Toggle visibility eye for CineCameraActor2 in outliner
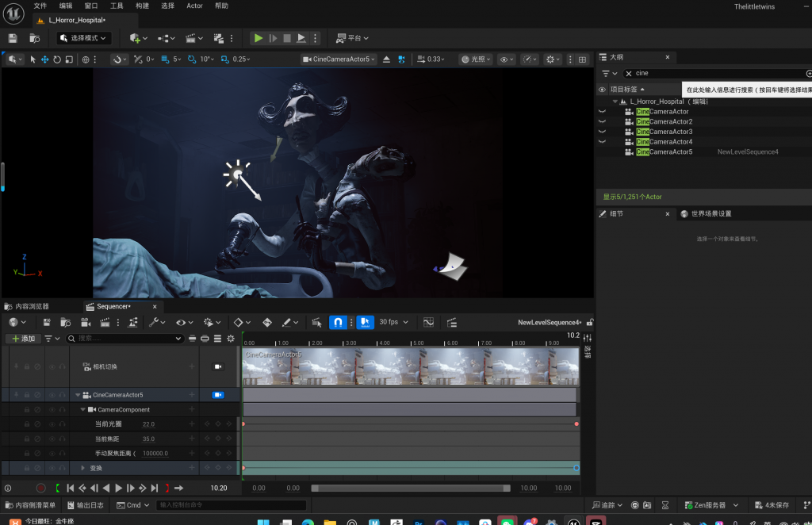Screen dimensions: 812x525 [x=602, y=121]
